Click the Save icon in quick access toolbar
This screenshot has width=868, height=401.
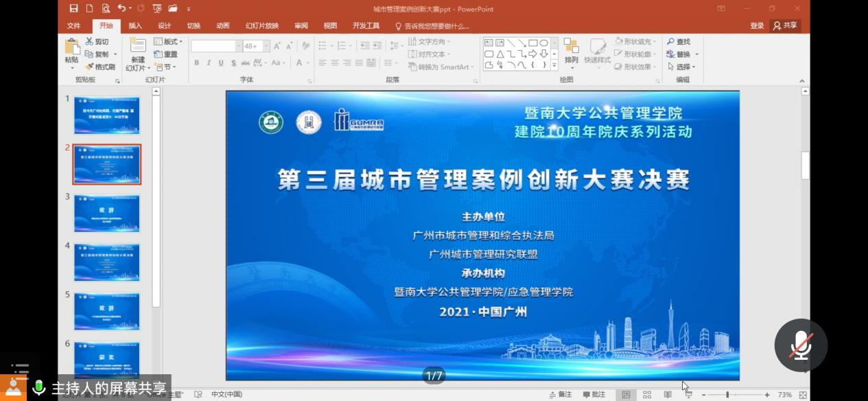[x=73, y=9]
